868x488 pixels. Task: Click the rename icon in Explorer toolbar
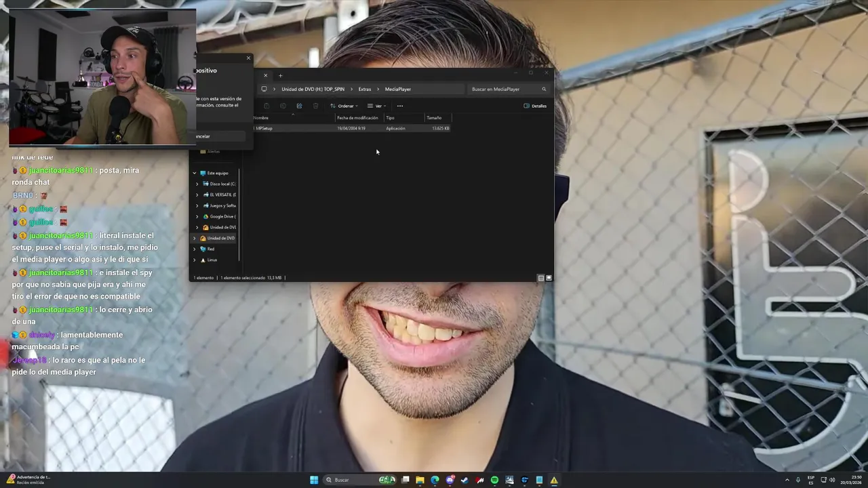pyautogui.click(x=283, y=106)
